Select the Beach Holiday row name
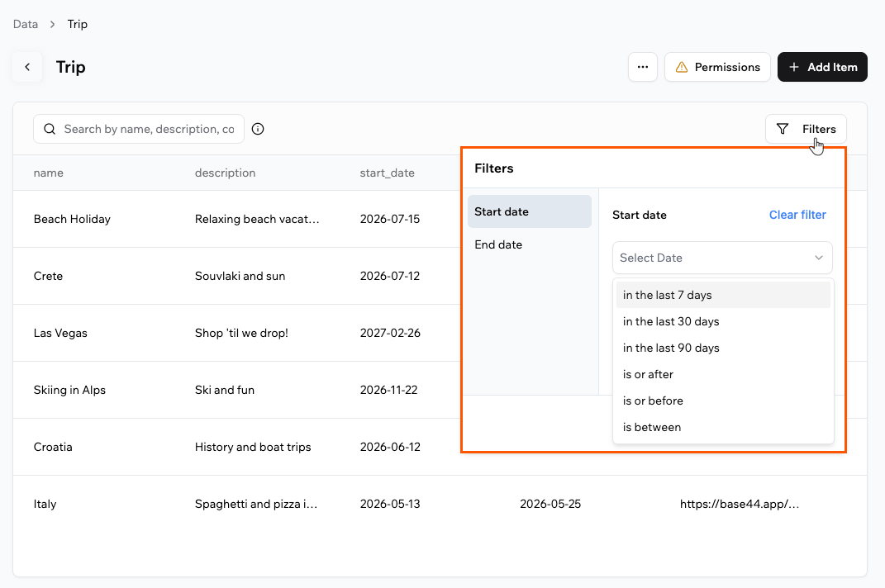The image size is (885, 588). [72, 219]
